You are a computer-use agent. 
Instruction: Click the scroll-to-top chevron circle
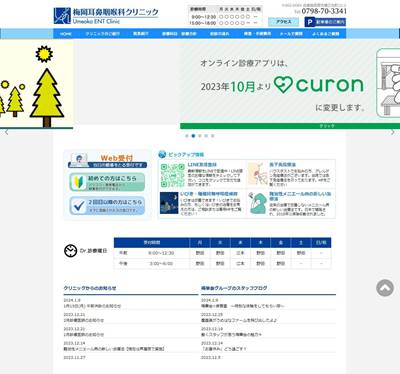[385, 288]
